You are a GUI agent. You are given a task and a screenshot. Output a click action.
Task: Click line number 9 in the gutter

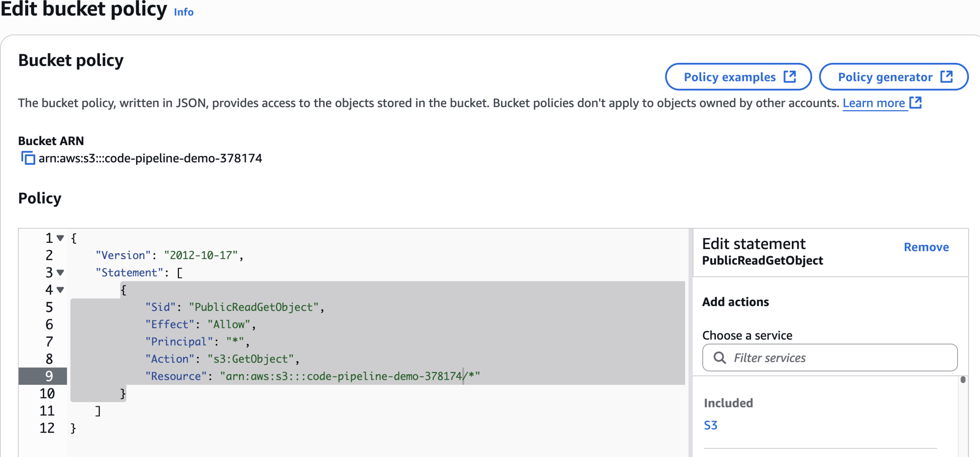[x=49, y=376]
